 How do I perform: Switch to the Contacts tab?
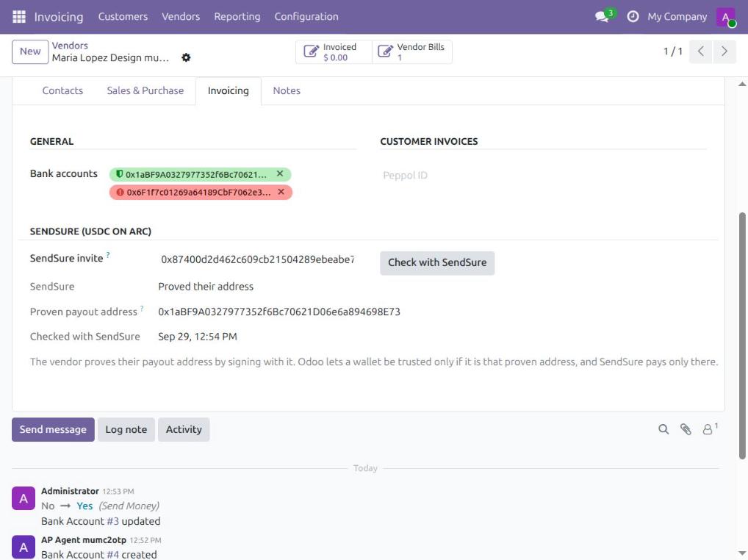coord(62,90)
